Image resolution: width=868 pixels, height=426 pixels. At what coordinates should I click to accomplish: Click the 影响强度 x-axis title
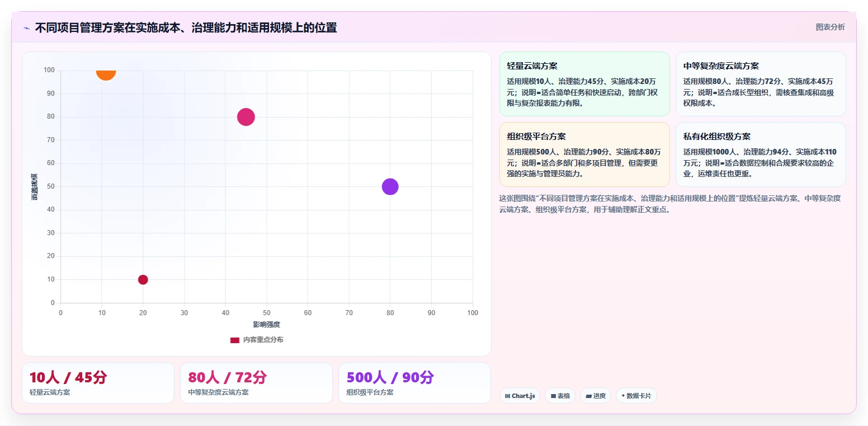pos(266,325)
